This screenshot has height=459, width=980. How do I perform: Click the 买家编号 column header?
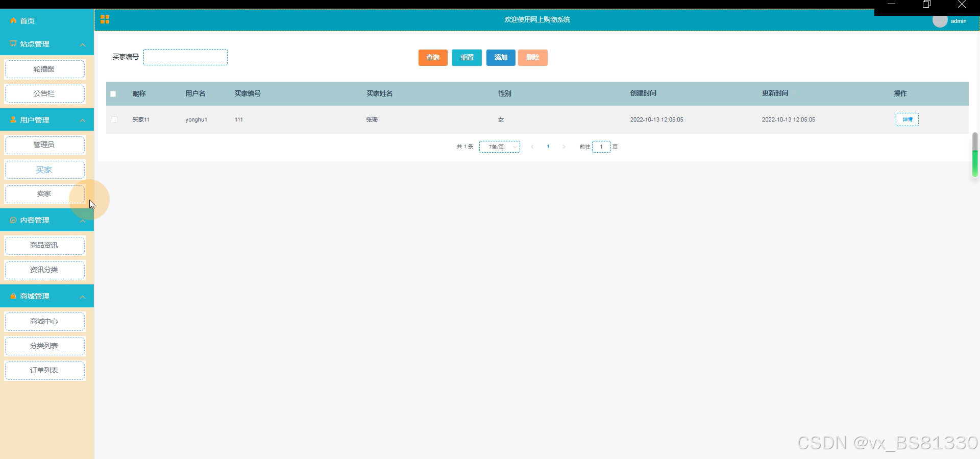point(248,94)
